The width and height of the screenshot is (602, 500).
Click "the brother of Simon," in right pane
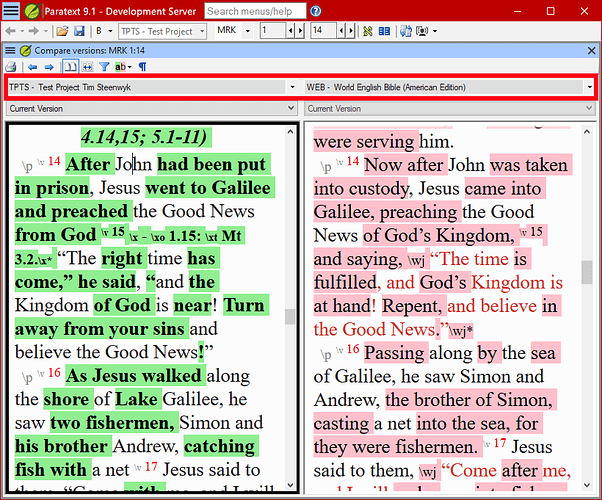[469, 400]
